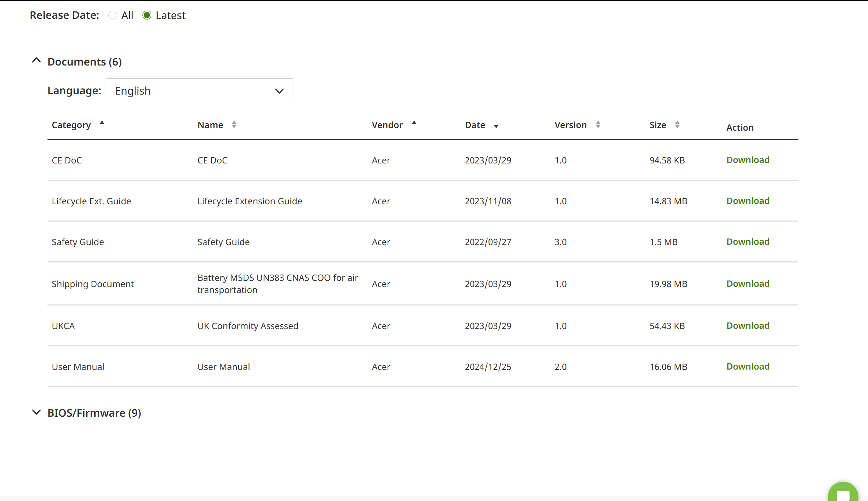Expand the BIOS/Firmware (9) section
The image size is (868, 501).
coord(36,412)
